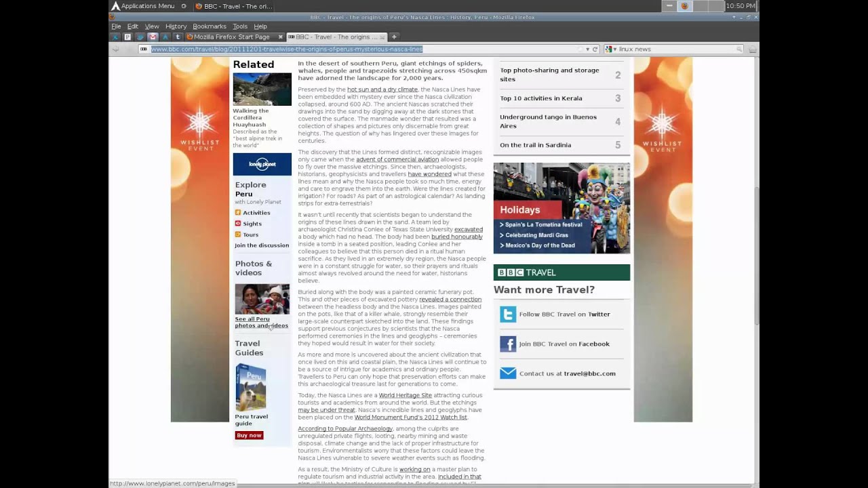Open the View menu
The image size is (868, 488).
click(x=152, y=26)
